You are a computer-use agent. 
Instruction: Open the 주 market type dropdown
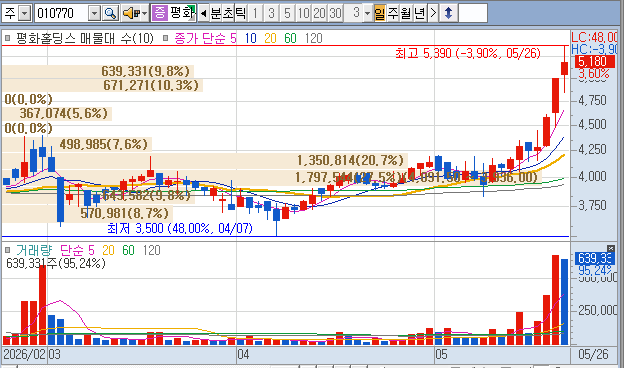pos(25,14)
